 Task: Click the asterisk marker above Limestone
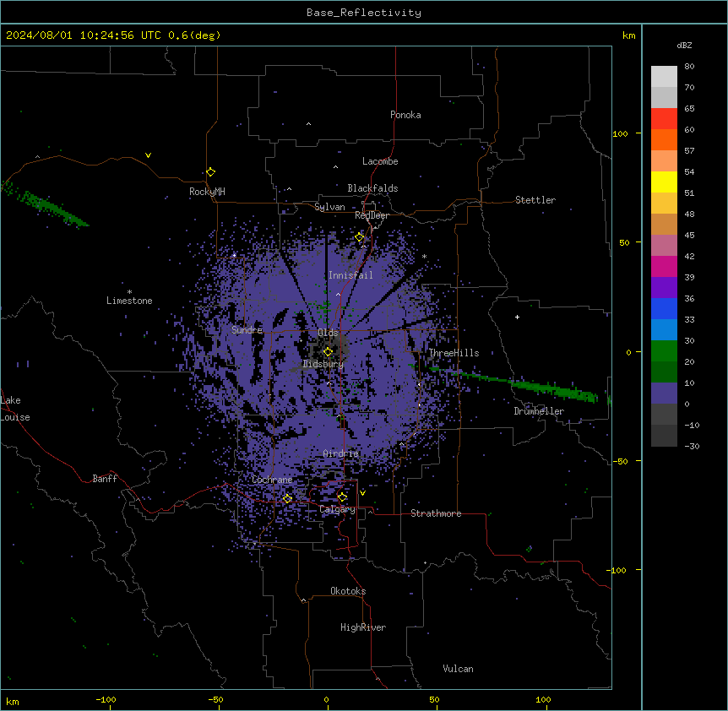click(129, 292)
